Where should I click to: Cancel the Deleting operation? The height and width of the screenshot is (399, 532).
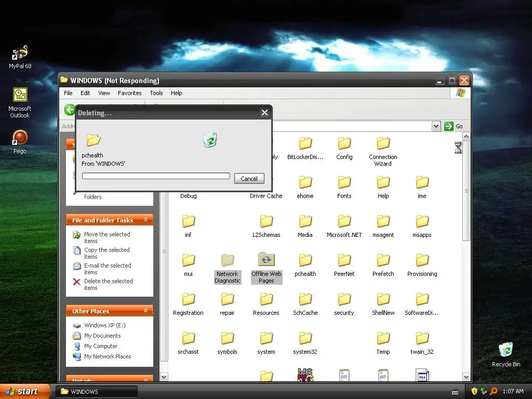point(249,179)
